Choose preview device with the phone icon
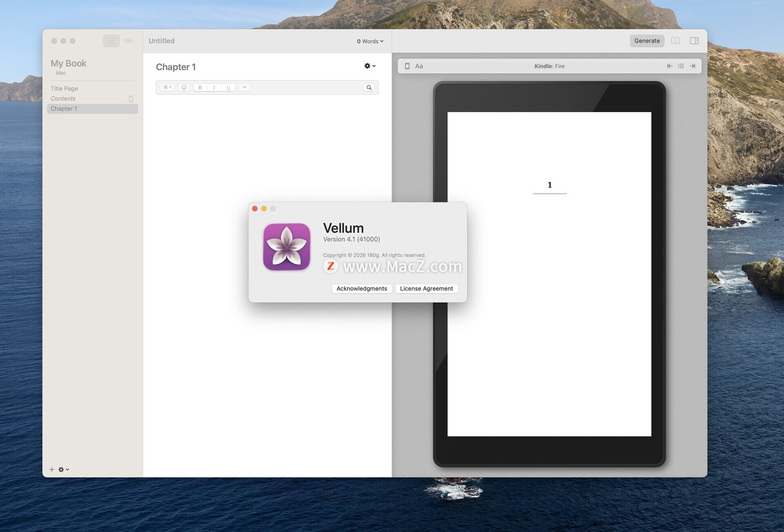This screenshot has width=784, height=532. pyautogui.click(x=407, y=66)
